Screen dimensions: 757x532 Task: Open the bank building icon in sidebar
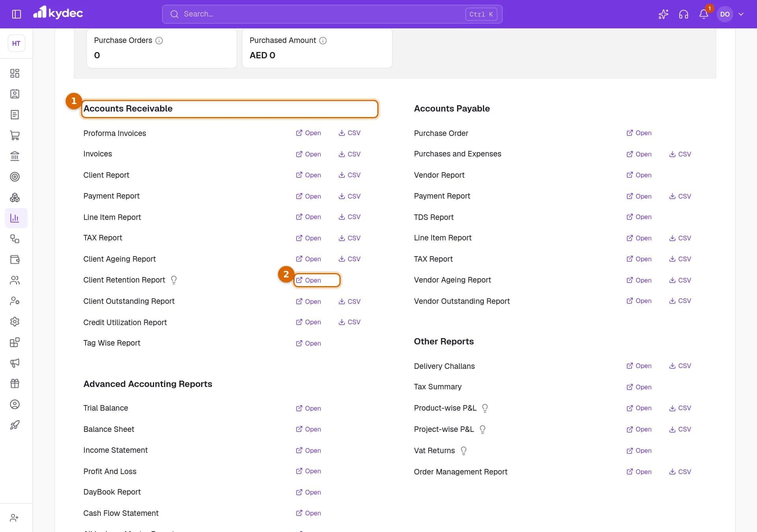tap(15, 156)
